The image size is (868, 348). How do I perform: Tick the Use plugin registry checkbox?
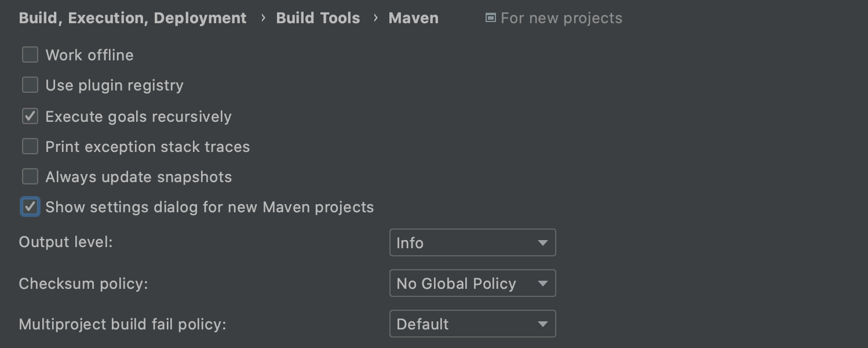coord(30,85)
